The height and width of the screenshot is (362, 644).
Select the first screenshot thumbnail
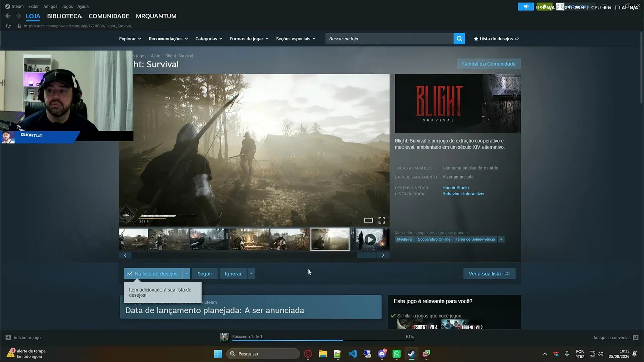click(133, 239)
